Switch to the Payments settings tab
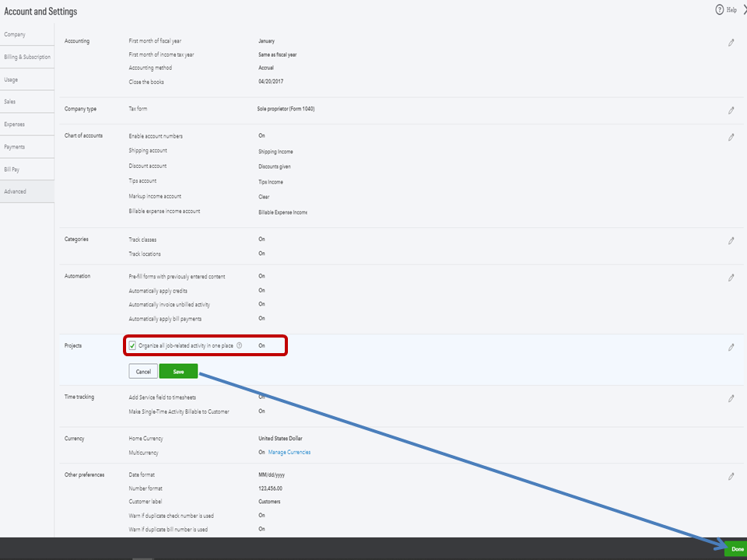The width and height of the screenshot is (747, 560). pyautogui.click(x=27, y=147)
